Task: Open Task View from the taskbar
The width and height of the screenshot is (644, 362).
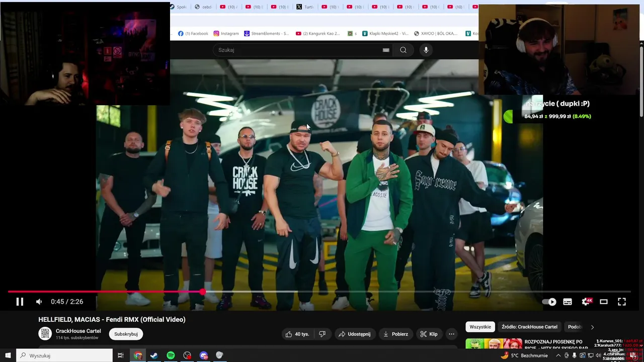Action: (x=121, y=355)
